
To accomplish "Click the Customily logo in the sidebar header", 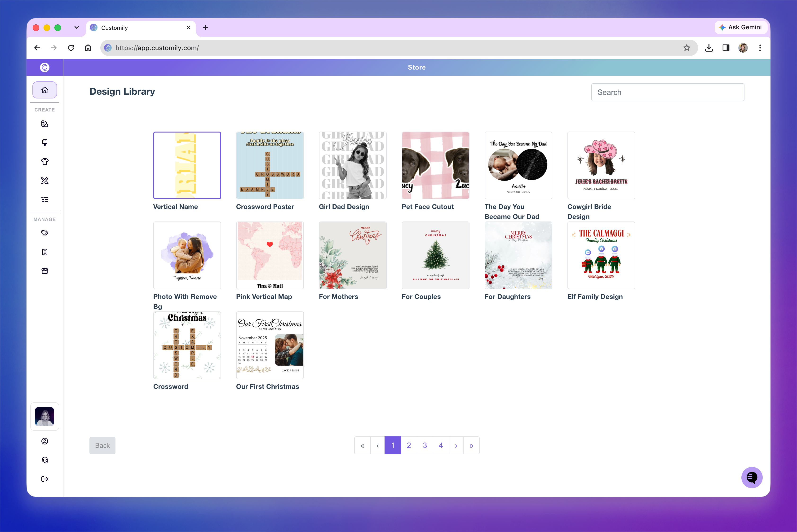I will (x=45, y=67).
